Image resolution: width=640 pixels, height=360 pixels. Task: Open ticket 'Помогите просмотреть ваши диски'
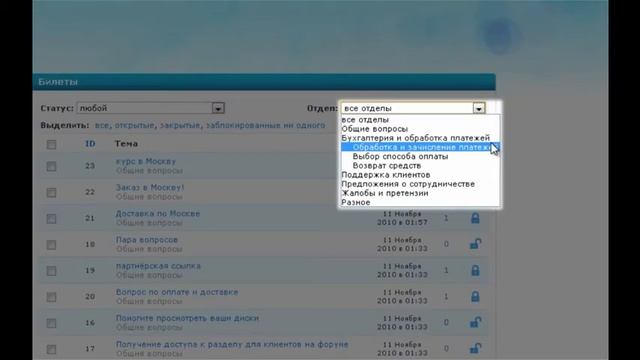pyautogui.click(x=187, y=318)
